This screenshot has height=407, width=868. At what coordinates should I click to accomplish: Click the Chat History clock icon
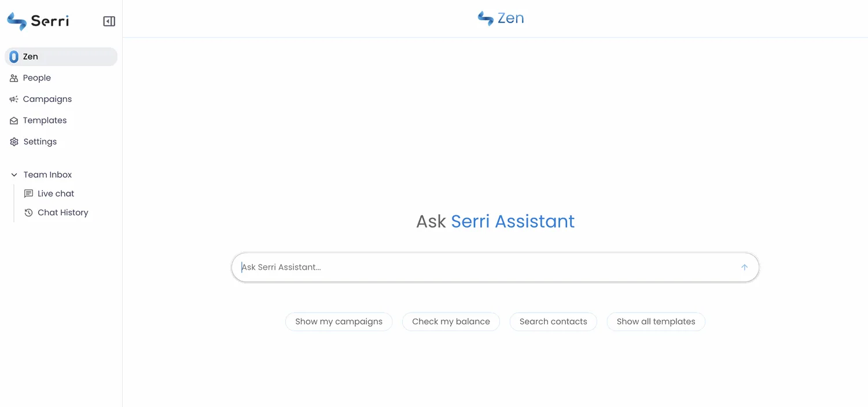coord(28,212)
